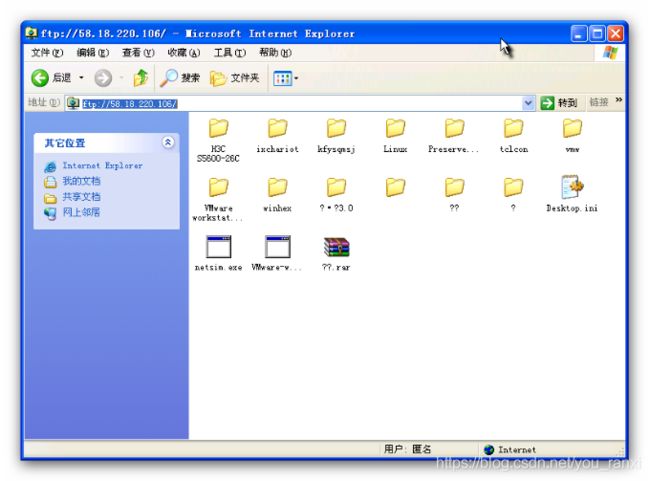Open the Back history dropdown arrow
This screenshot has height=481, width=650.
point(81,78)
